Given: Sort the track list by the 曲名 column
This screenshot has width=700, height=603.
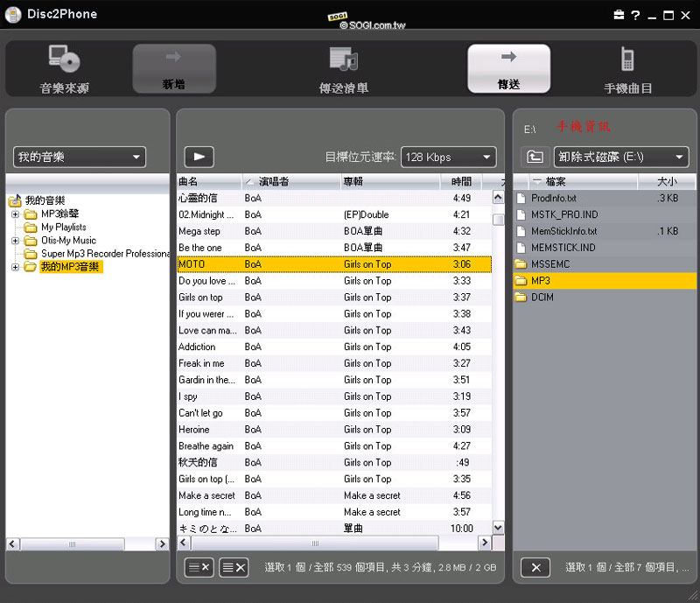Looking at the screenshot, I should 209,181.
